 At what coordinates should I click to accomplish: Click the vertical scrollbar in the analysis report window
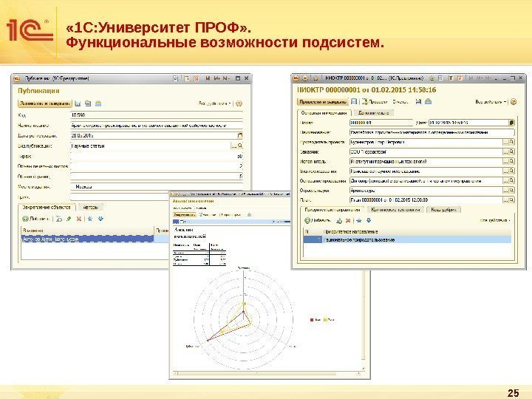coord(364,320)
